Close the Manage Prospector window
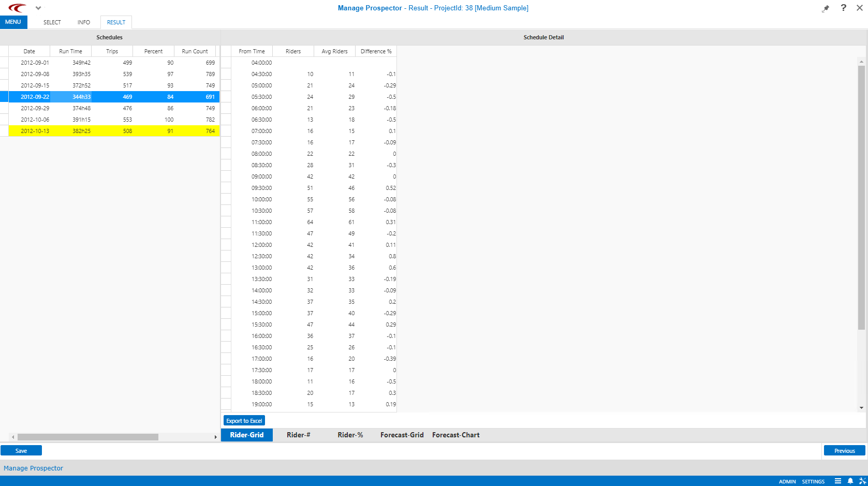The image size is (868, 486). click(x=860, y=8)
